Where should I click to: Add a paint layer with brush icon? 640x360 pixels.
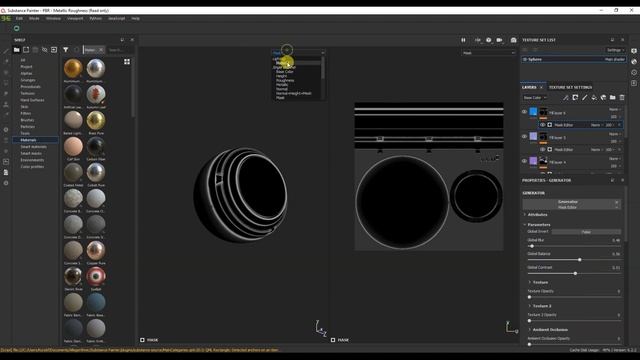click(584, 98)
